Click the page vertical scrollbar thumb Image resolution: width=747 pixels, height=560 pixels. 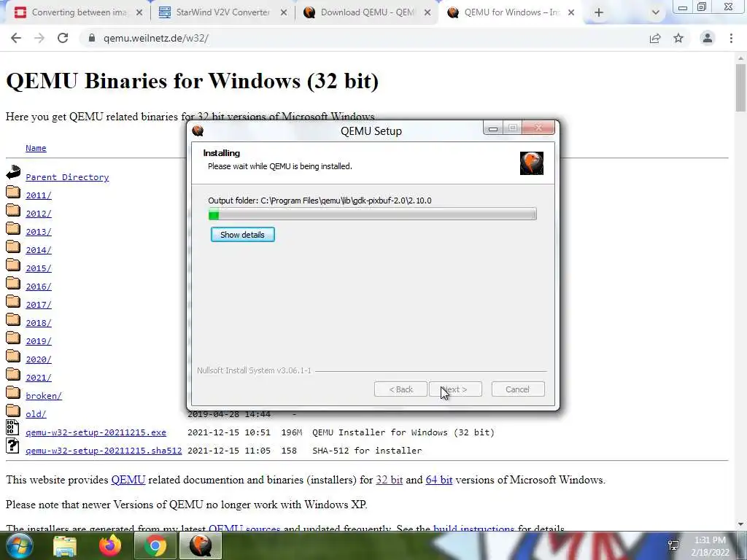[x=741, y=88]
